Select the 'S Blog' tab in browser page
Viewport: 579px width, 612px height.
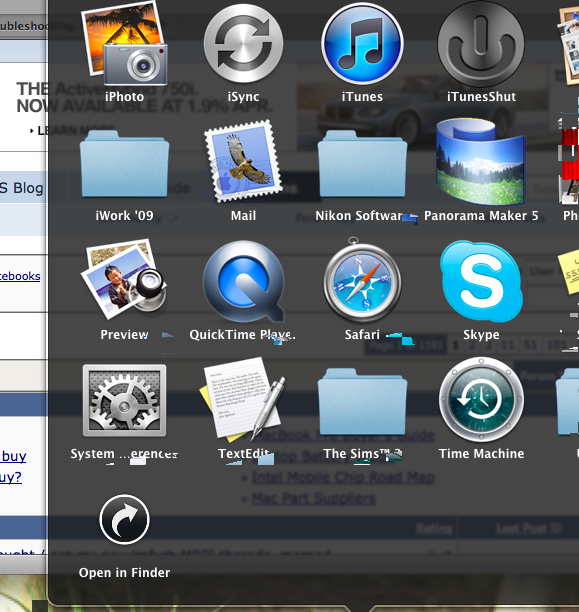[x=22, y=188]
